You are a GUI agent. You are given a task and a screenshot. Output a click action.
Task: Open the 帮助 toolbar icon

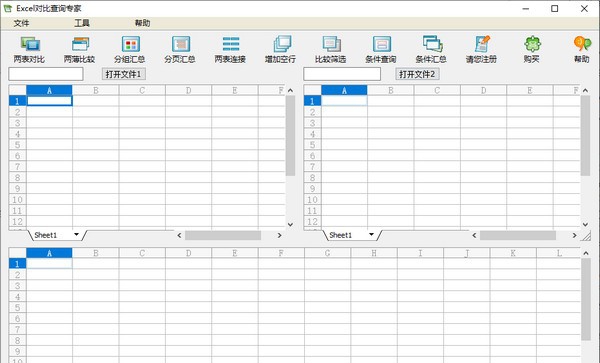[x=582, y=50]
